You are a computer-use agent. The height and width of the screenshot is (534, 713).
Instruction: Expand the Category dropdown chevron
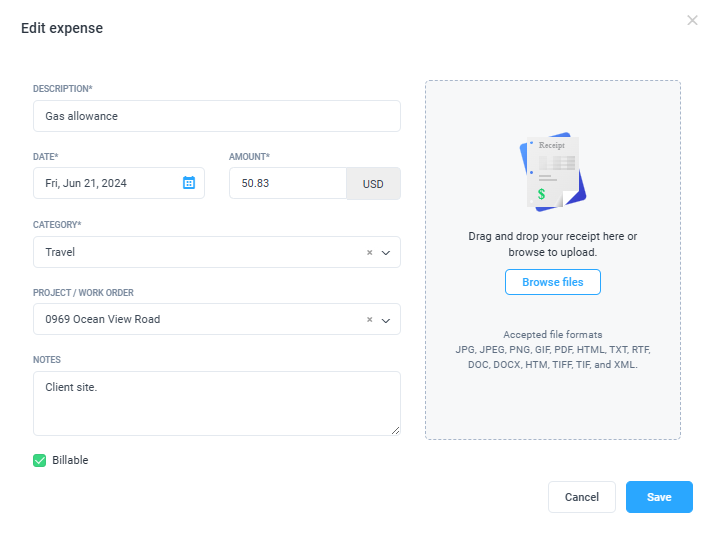coord(386,253)
